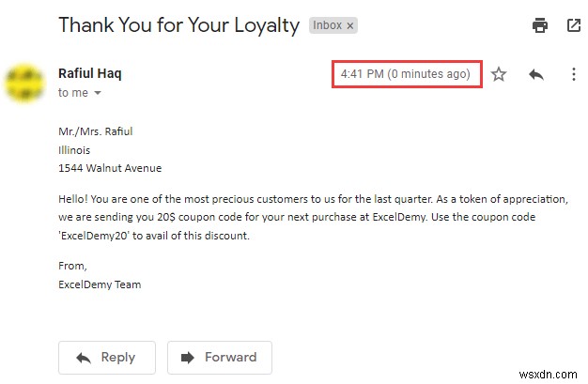The width and height of the screenshot is (588, 384).
Task: Print the email using the printer icon
Action: click(x=540, y=25)
